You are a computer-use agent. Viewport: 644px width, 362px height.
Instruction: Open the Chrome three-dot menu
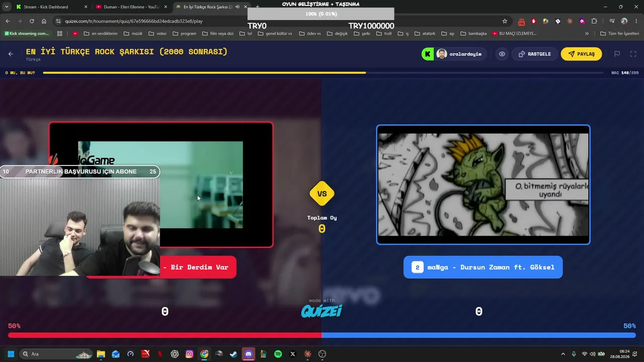click(636, 21)
